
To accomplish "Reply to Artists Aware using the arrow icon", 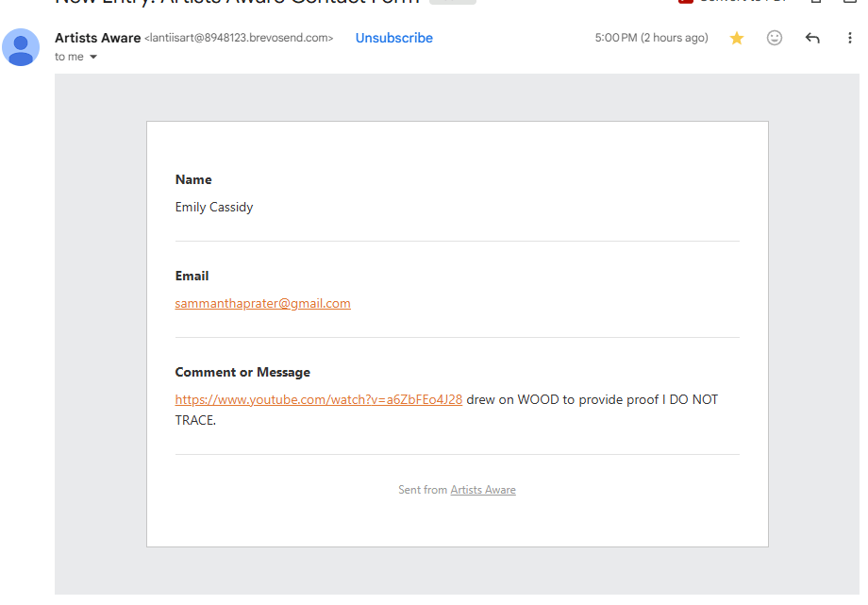I will point(812,38).
